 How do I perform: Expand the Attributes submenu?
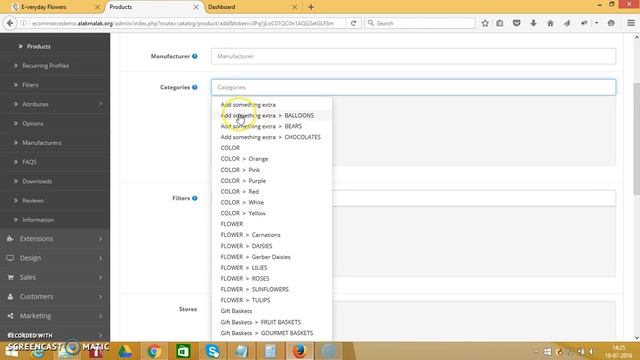[55, 104]
